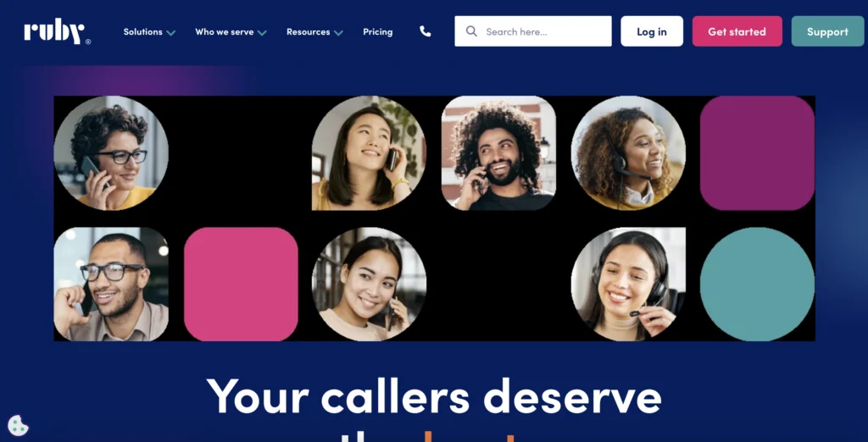Click the Ruby logo in the header
The image size is (868, 442).
57,32
